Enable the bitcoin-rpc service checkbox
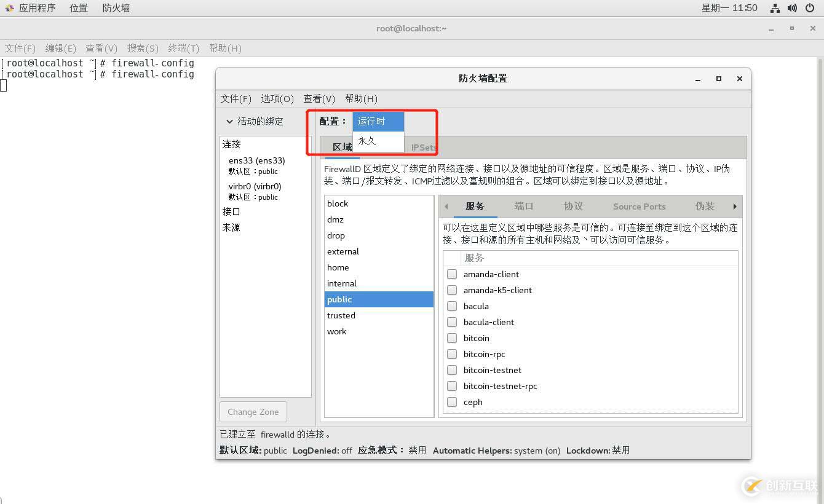 coord(452,354)
